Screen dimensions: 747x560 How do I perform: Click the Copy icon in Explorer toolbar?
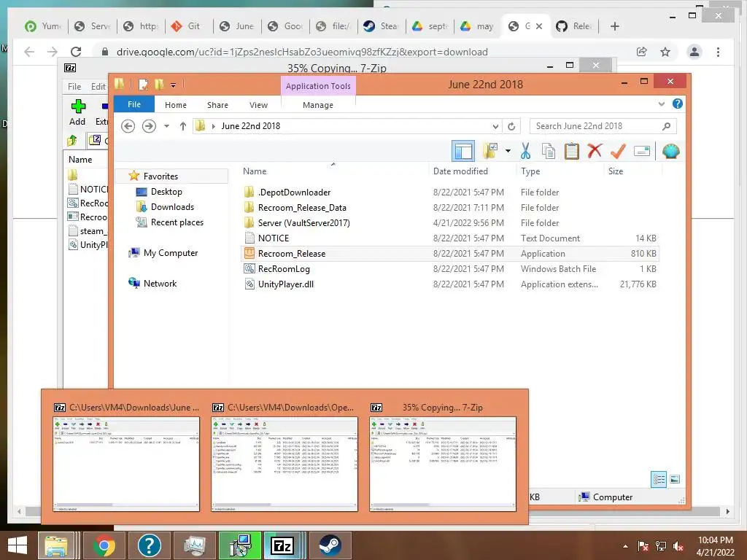pos(549,152)
